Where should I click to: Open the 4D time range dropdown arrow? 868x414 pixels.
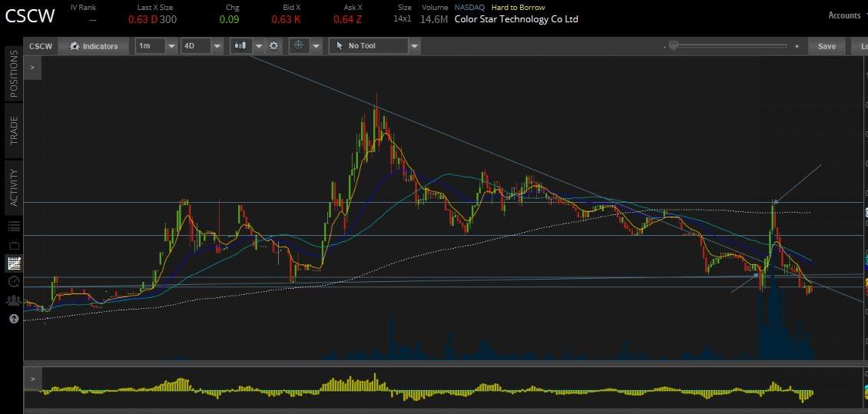(217, 46)
